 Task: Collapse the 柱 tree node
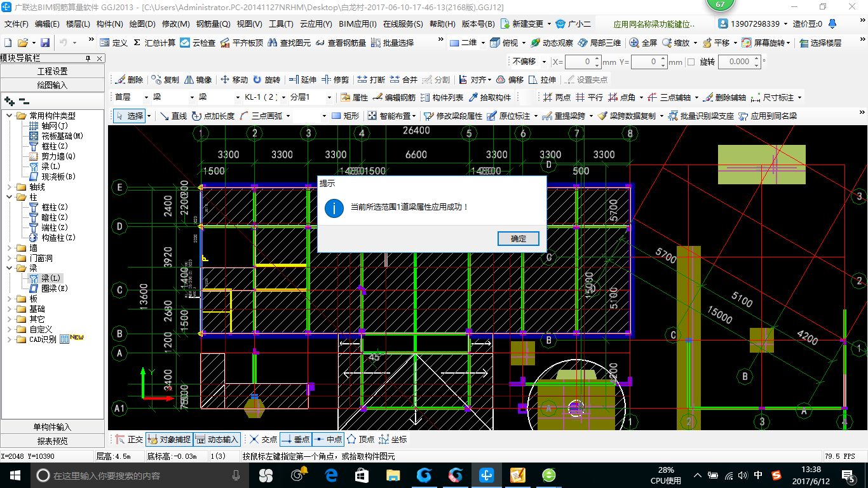(x=9, y=197)
